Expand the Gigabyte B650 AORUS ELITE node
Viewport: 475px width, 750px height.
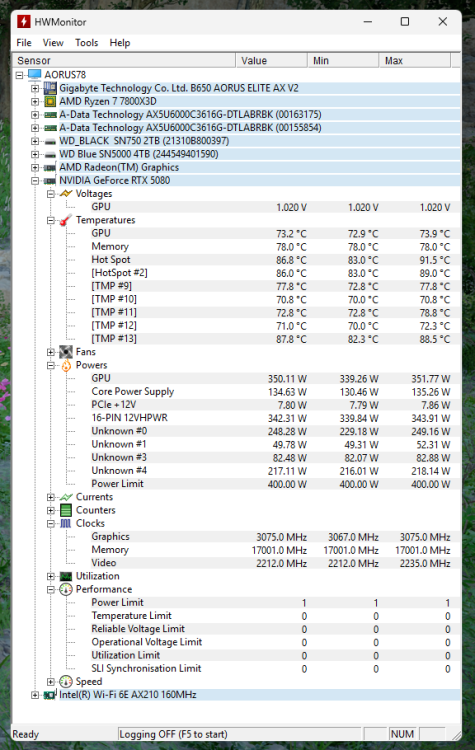34,88
